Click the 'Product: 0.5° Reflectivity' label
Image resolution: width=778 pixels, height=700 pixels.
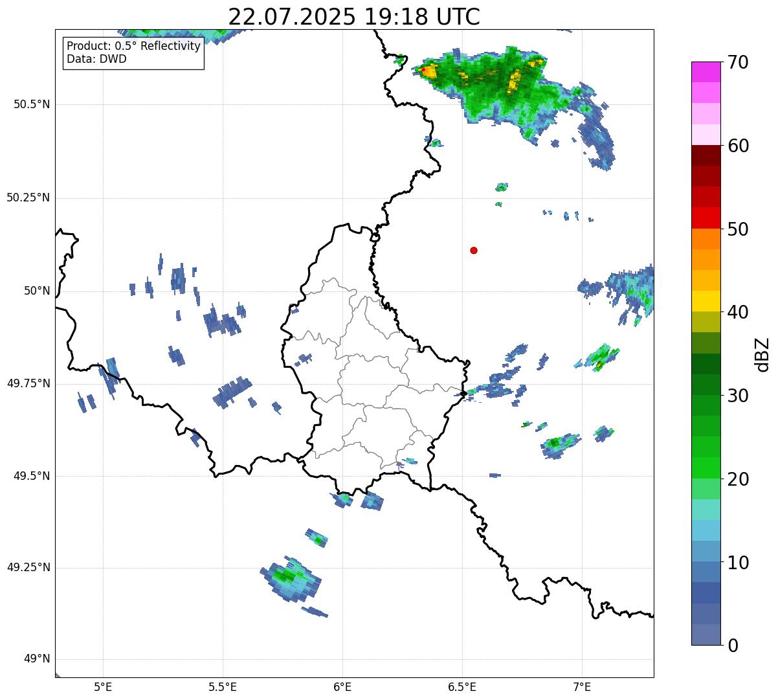tap(133, 46)
